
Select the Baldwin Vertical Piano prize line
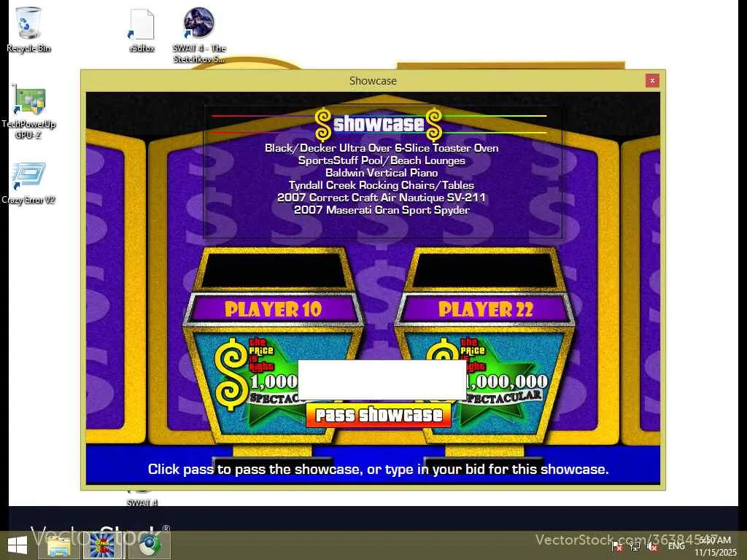click(382, 173)
